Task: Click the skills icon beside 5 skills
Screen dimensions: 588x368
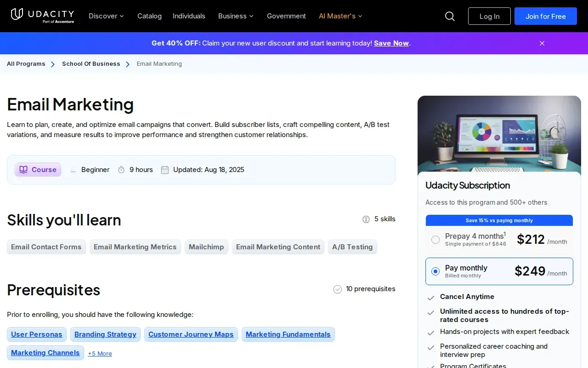Action: click(x=366, y=219)
